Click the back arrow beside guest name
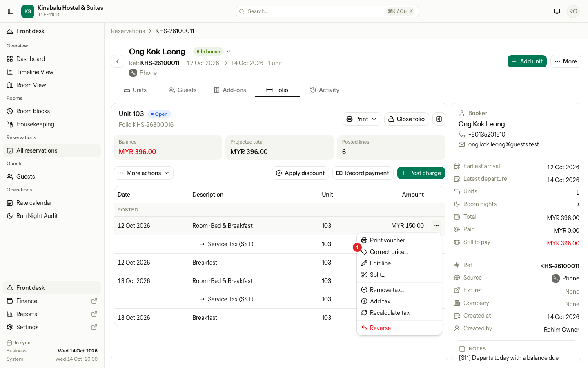The height and width of the screenshot is (368, 588). (x=118, y=61)
